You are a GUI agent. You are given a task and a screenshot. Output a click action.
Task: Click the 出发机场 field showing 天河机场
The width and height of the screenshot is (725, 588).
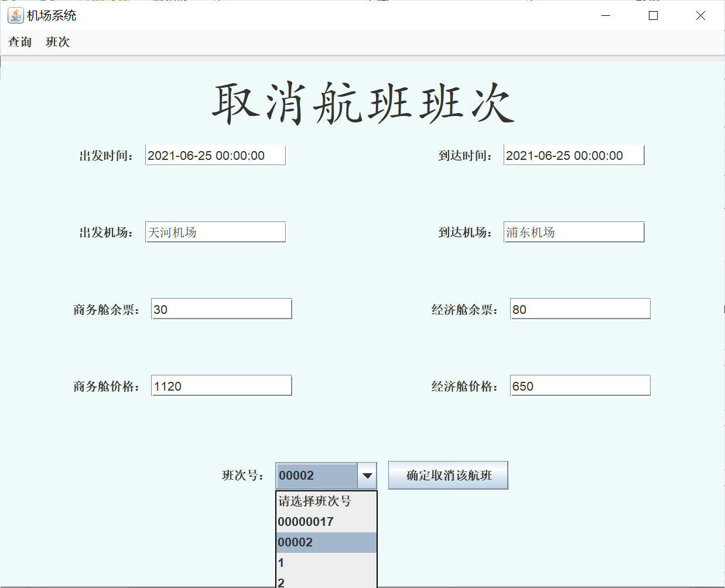216,232
